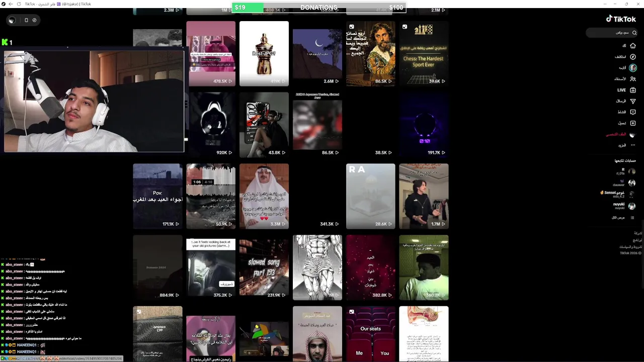644x362 pixels.
Task: Click the TikTok 2026 copyright text
Action: point(631,253)
